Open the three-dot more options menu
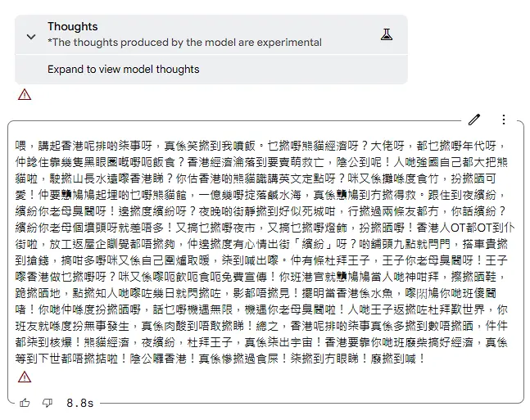Screen dimensions: 530x420 (504, 120)
